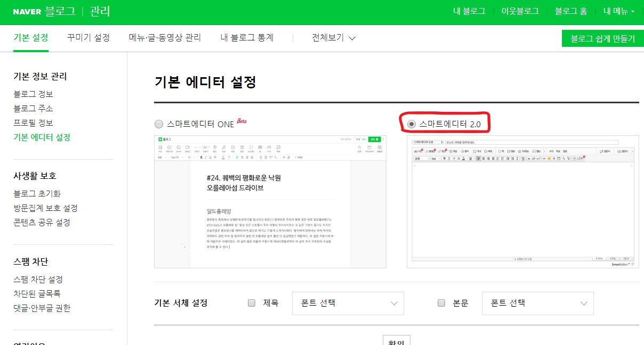The image size is (644, 345).
Task: Select 스마트에디터 ONE radio button
Action: [x=159, y=124]
